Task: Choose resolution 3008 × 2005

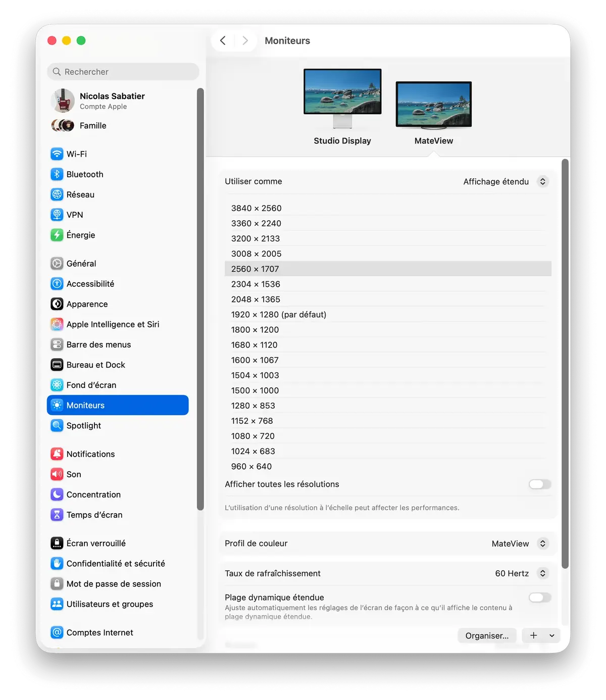Action: (388, 254)
